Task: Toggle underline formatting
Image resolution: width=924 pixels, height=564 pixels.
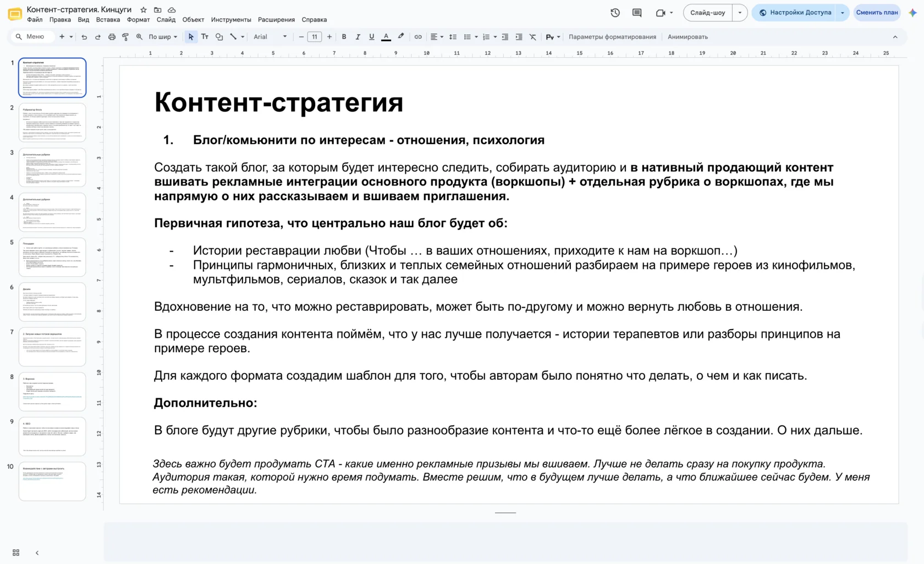Action: [372, 37]
